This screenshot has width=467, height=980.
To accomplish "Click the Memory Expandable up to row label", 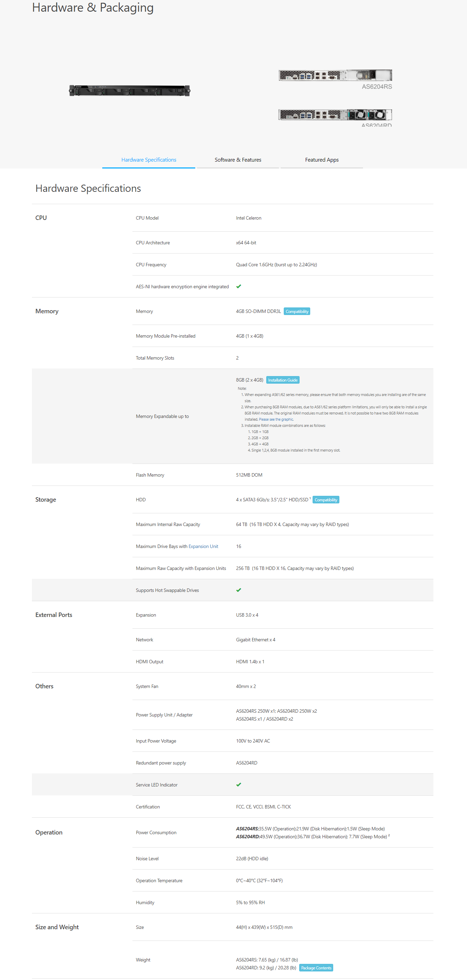I will 162,416.
